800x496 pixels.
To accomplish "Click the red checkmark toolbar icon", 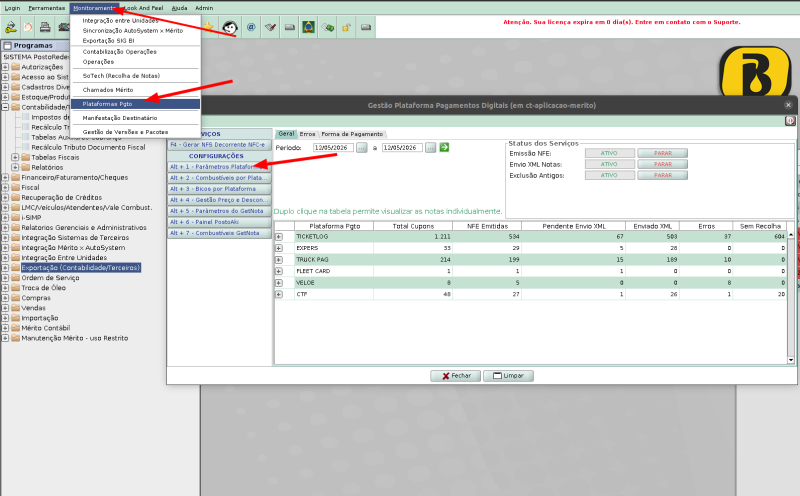I will tap(270, 27).
